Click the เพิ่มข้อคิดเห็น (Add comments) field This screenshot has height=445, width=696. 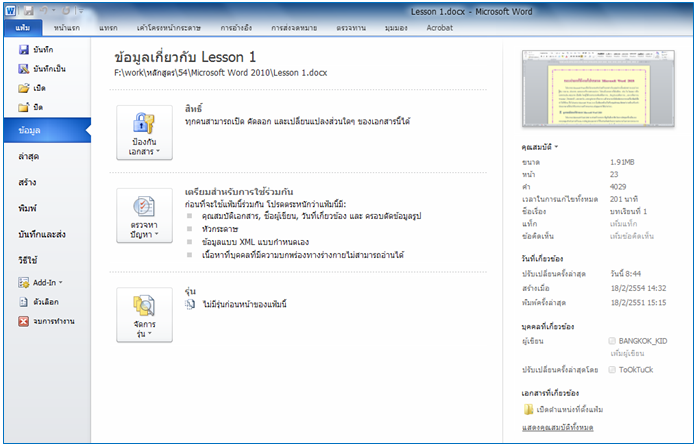pyautogui.click(x=632, y=236)
